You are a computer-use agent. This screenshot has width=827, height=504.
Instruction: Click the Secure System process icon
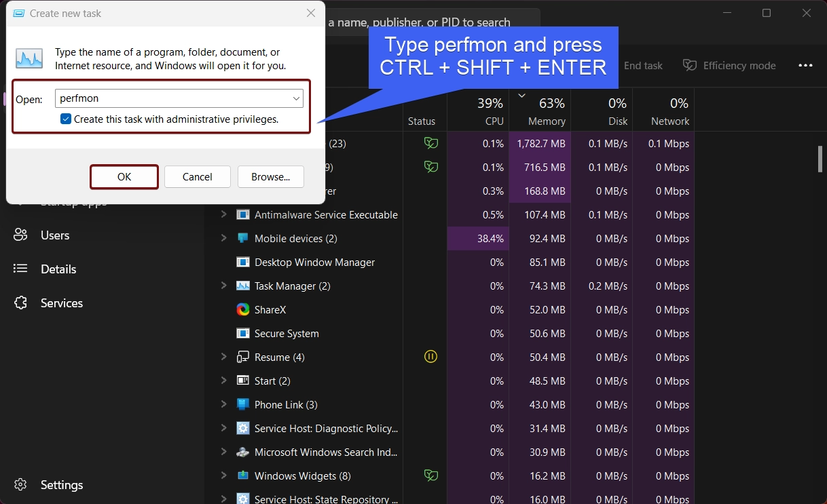(242, 333)
